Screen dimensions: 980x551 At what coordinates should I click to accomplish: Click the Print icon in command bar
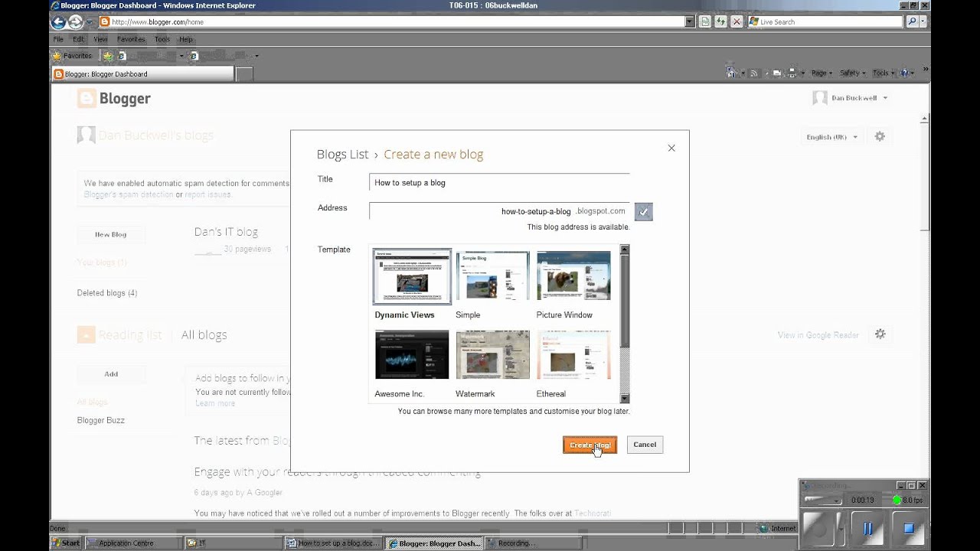(792, 73)
